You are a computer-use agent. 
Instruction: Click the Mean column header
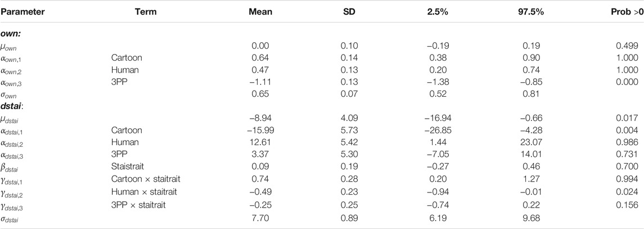(x=260, y=12)
